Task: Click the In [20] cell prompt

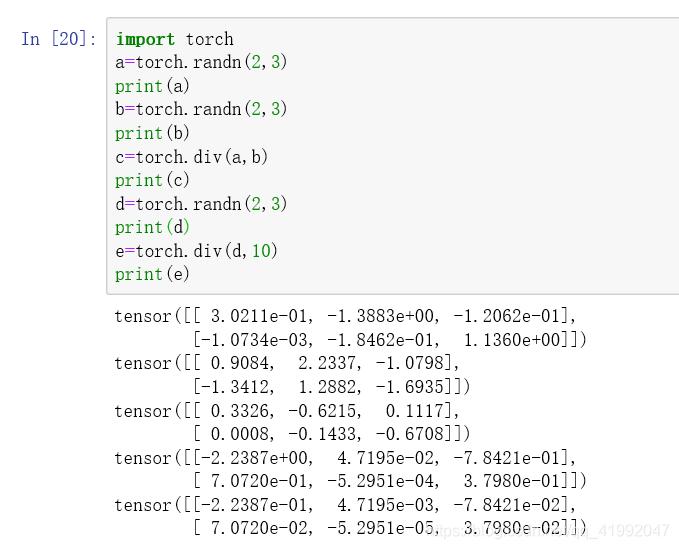Action: 59,39
